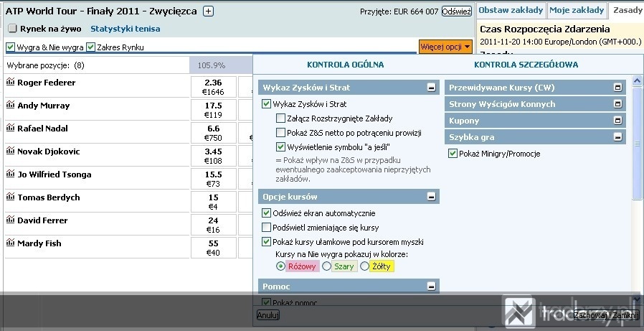Collapse the Pomoc section
This screenshot has width=644, height=331.
[x=431, y=286]
